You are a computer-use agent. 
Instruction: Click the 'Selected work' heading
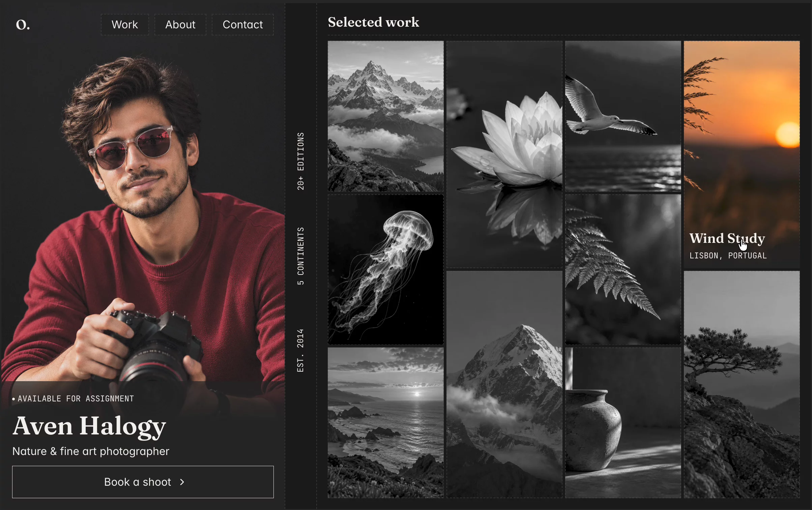(373, 22)
